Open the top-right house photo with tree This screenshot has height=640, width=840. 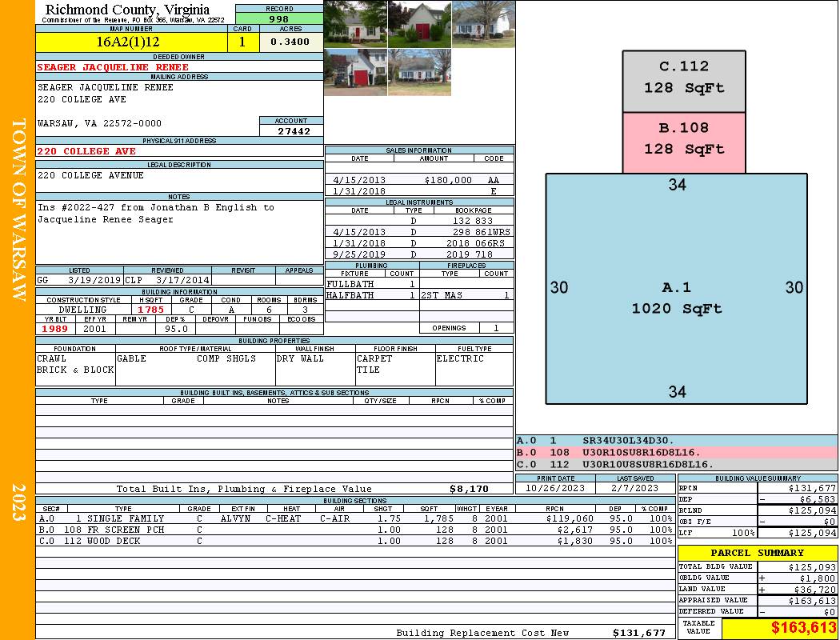point(483,24)
